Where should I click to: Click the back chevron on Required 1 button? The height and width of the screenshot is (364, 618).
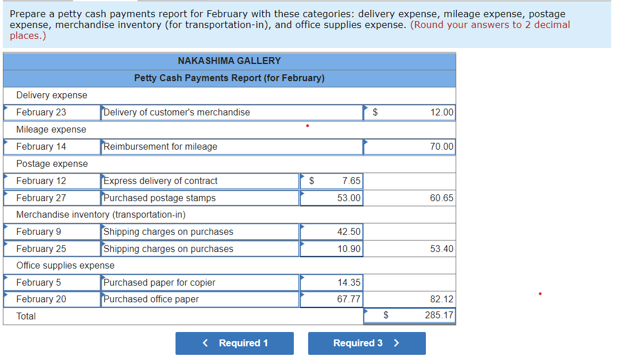tap(205, 343)
